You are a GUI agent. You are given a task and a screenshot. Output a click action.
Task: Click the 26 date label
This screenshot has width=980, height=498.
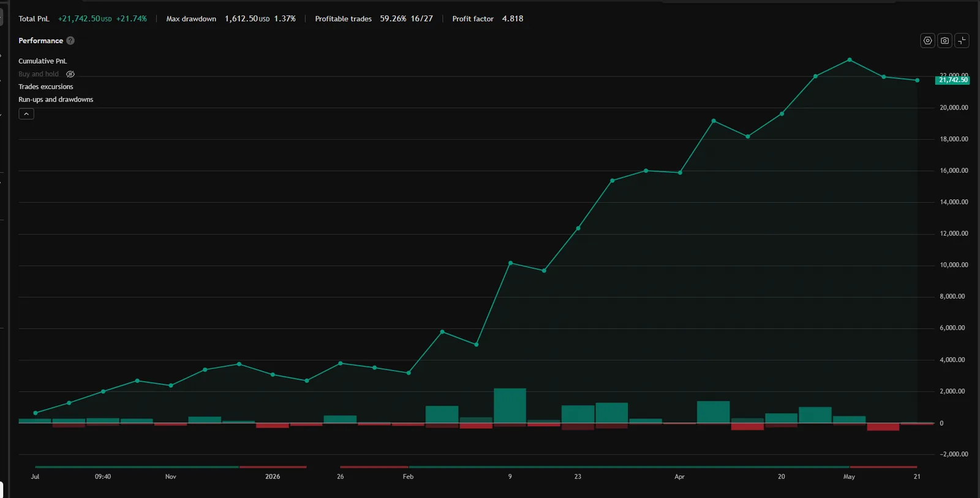[x=340, y=477]
